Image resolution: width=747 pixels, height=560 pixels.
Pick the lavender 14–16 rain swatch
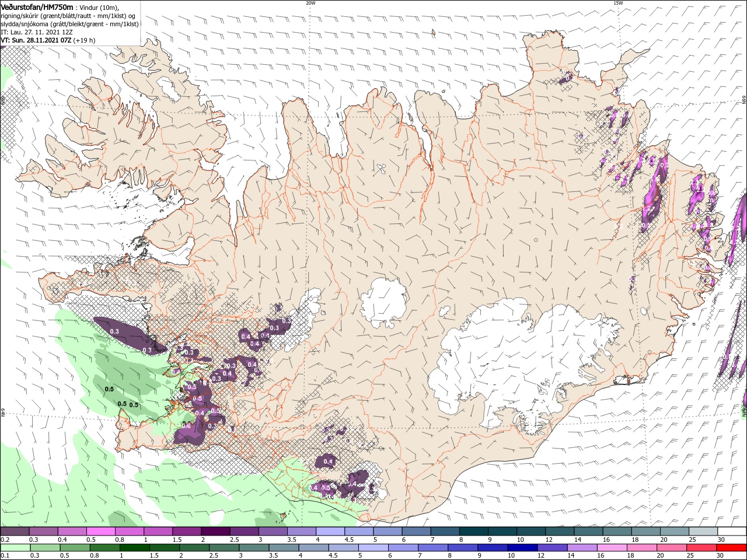click(x=582, y=547)
